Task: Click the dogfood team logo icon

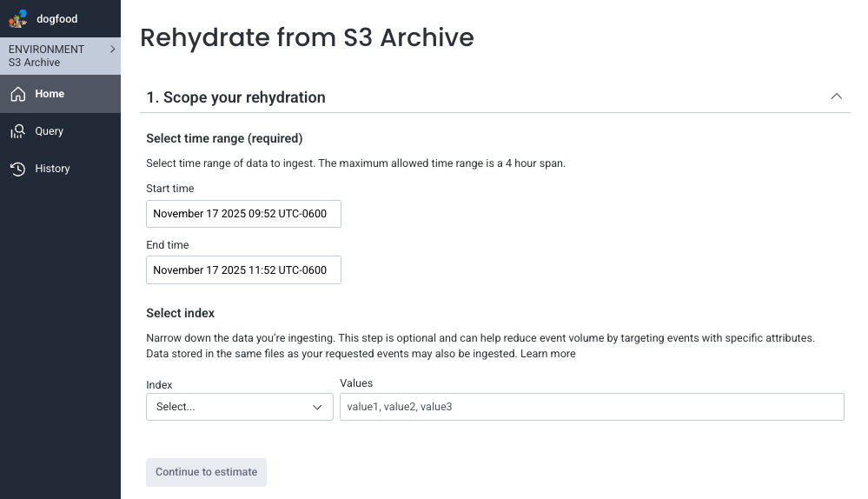Action: point(18,18)
